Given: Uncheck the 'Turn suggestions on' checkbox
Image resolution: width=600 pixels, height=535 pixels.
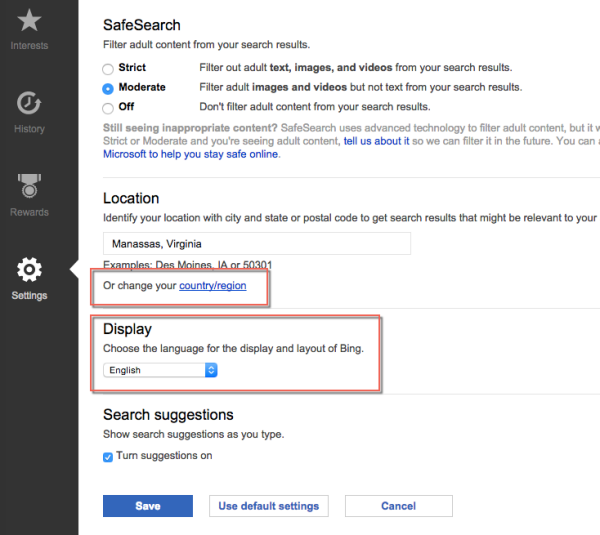Looking at the screenshot, I should [x=108, y=457].
